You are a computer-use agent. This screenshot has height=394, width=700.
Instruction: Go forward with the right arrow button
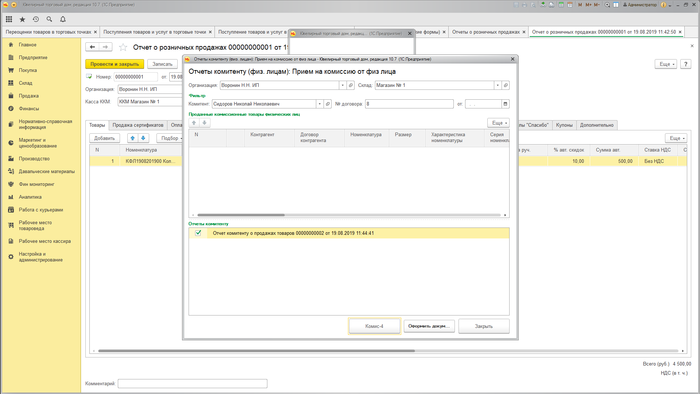[x=105, y=47]
